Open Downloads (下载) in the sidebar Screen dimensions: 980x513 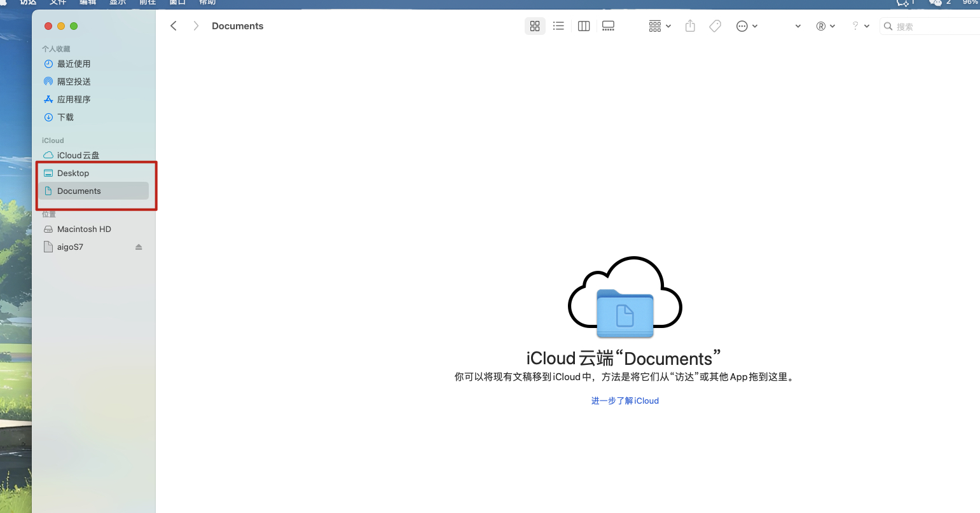pyautogui.click(x=66, y=117)
